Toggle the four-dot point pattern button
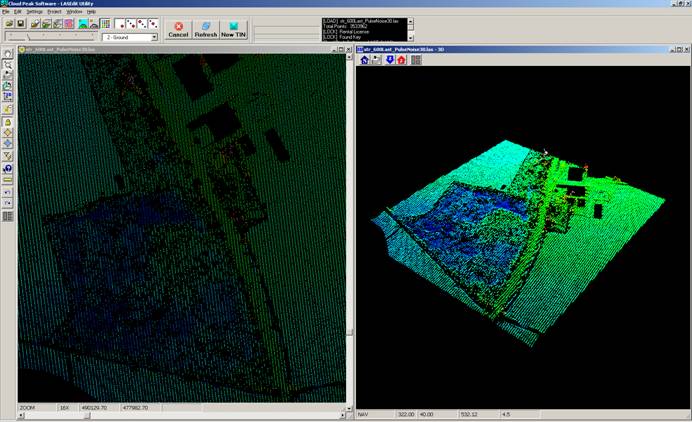The image size is (692, 422). click(x=151, y=23)
